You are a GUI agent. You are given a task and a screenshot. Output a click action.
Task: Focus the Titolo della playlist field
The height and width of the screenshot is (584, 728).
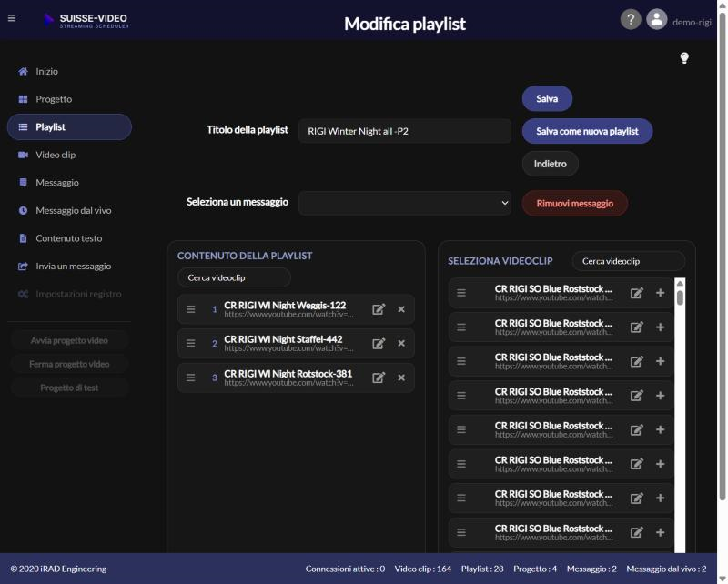[405, 131]
